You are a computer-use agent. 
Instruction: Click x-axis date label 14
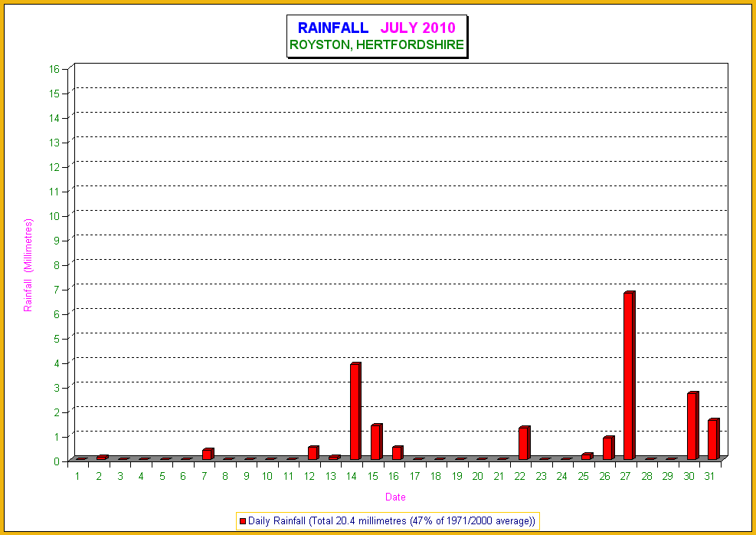point(352,477)
